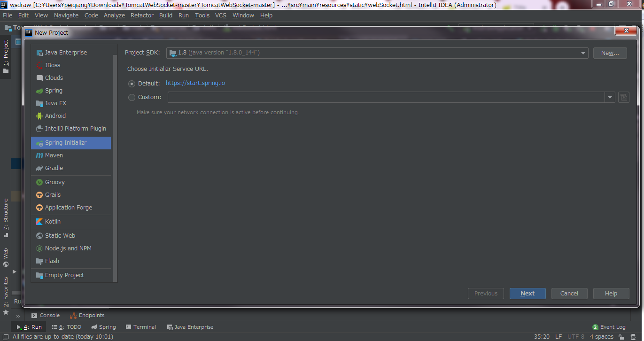Select the Grails project type icon
The height and width of the screenshot is (341, 644).
(39, 195)
